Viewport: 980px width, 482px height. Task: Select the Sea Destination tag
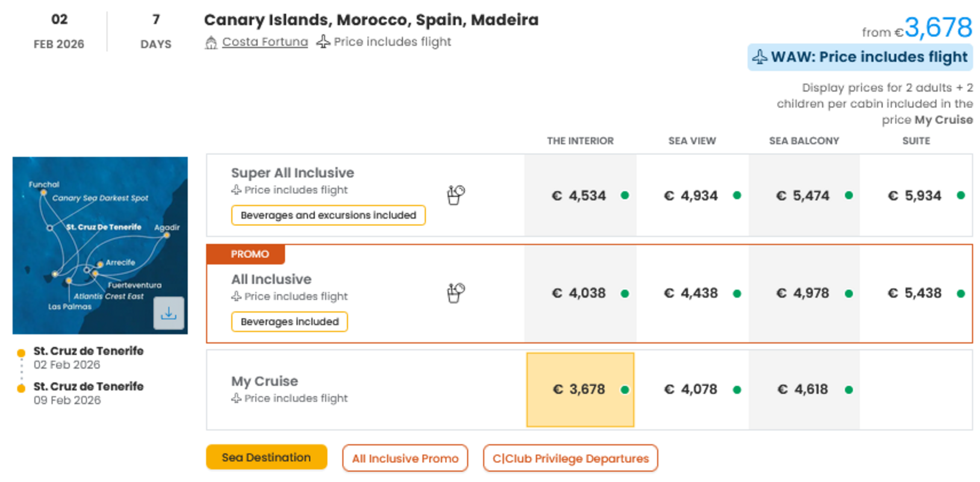pos(266,457)
